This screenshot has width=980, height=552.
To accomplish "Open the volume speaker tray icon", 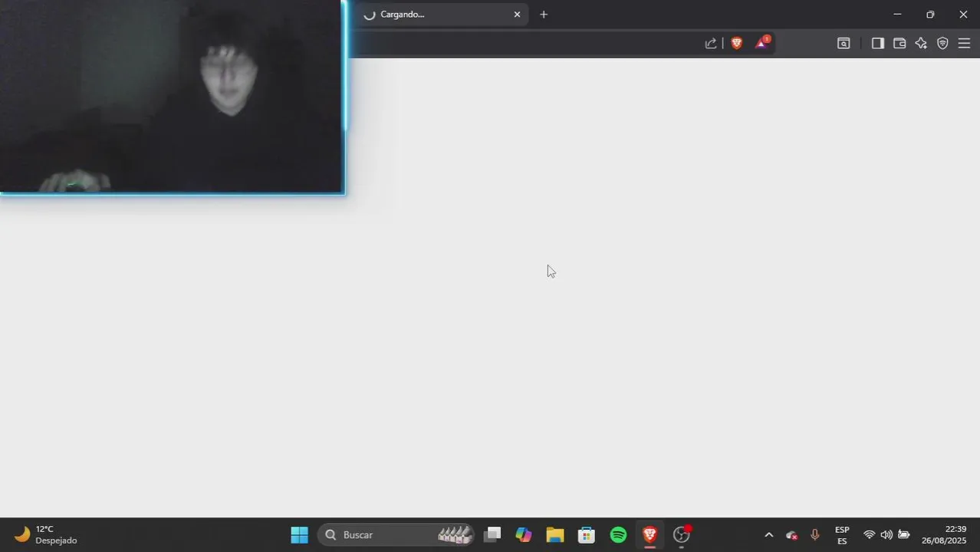I will click(x=886, y=535).
